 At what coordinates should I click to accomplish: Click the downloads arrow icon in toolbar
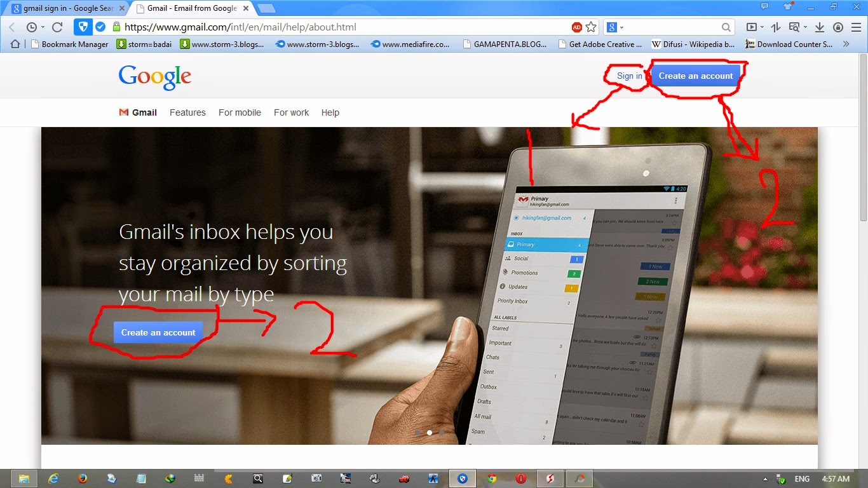click(x=820, y=27)
